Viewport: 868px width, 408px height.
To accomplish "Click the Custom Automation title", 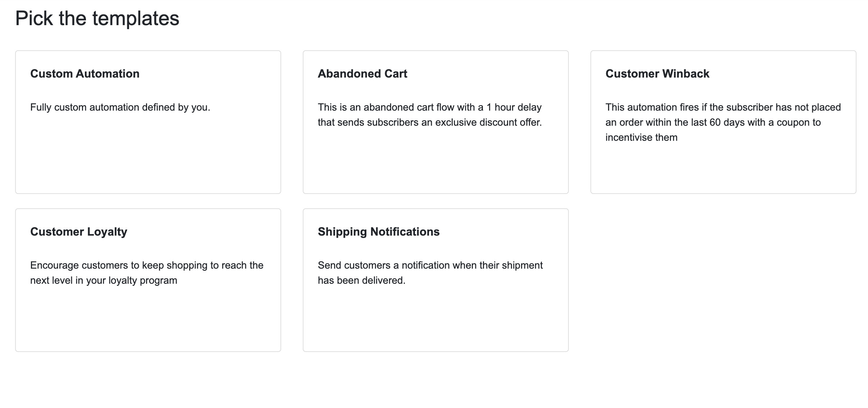I will coord(85,74).
